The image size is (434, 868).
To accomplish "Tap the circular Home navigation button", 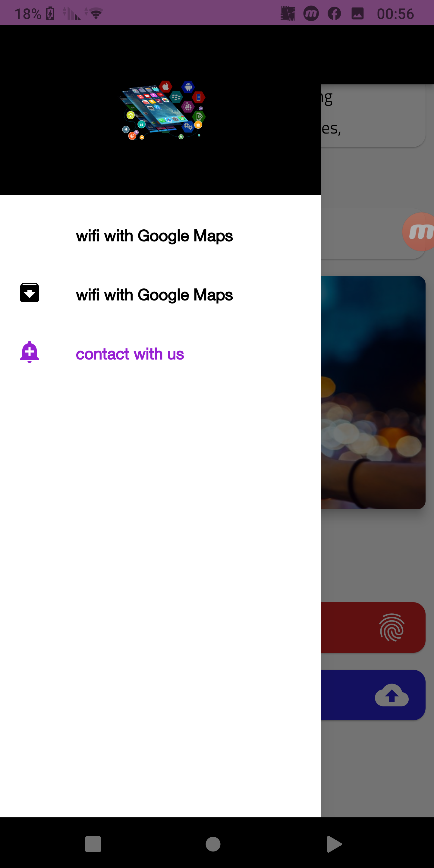I will coord(213,844).
